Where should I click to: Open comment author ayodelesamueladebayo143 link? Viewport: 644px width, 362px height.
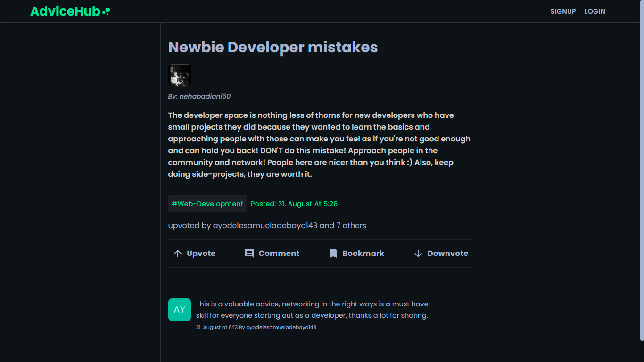pos(281,327)
